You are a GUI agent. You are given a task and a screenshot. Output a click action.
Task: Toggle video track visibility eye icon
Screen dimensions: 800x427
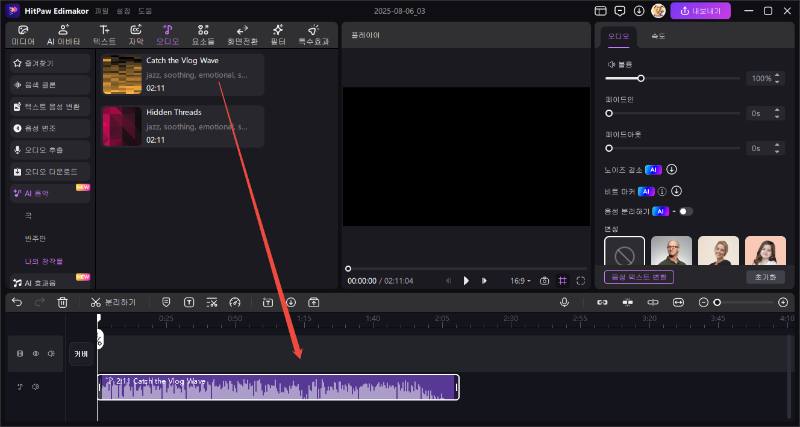[36, 353]
